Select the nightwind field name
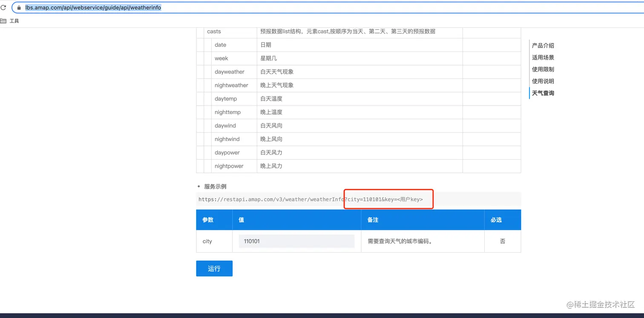 click(227, 139)
